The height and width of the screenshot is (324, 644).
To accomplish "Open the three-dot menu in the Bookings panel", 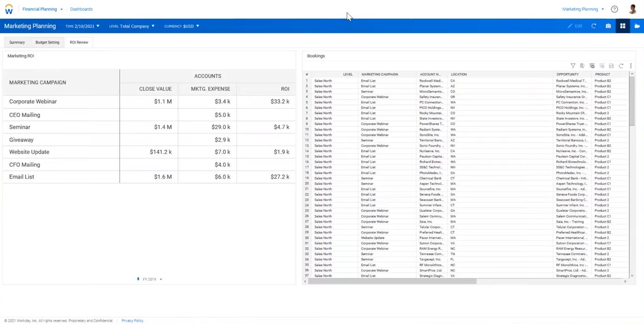I will click(630, 65).
